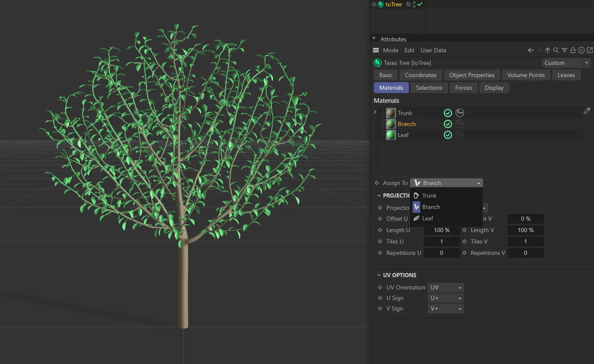Open the User Data menu
Viewport: 594px width, 364px height.
pos(433,50)
